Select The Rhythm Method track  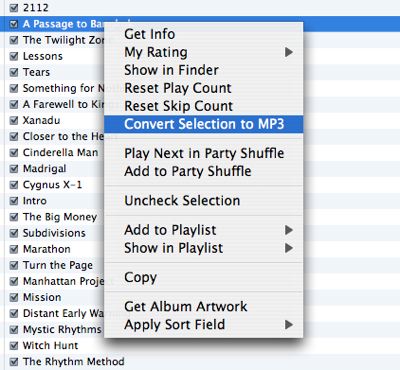pos(74,362)
